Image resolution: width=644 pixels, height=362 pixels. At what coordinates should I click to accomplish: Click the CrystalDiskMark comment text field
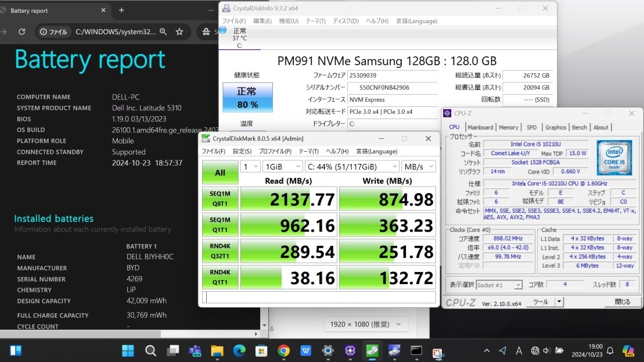[x=319, y=297]
